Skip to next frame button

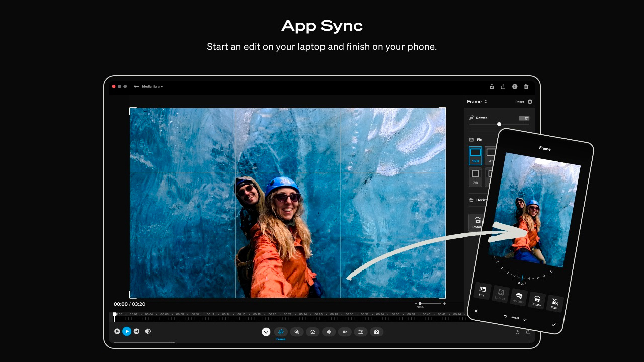click(x=136, y=331)
